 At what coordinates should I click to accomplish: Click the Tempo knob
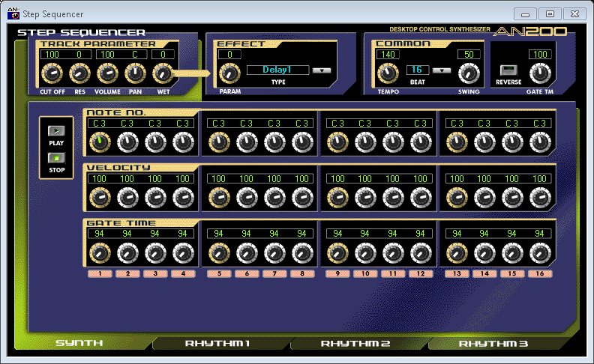tap(388, 73)
